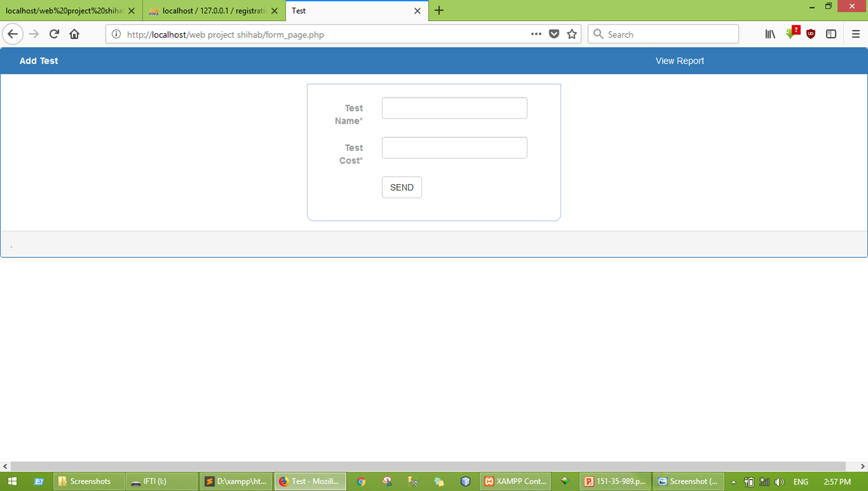Click the Test Name input field
Image resolution: width=868 pixels, height=491 pixels.
click(454, 108)
